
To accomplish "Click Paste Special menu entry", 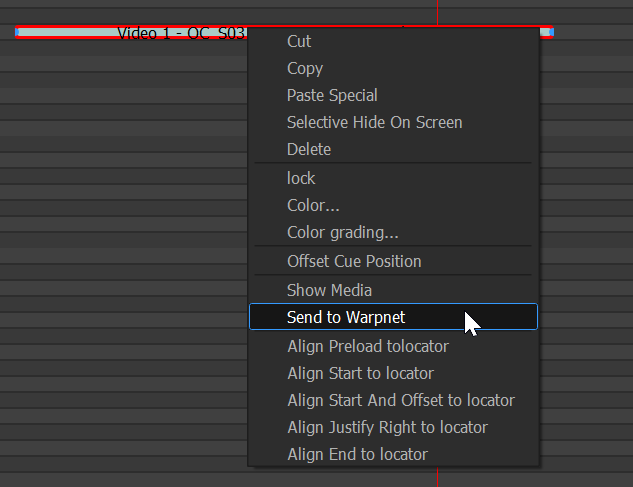I will point(332,95).
